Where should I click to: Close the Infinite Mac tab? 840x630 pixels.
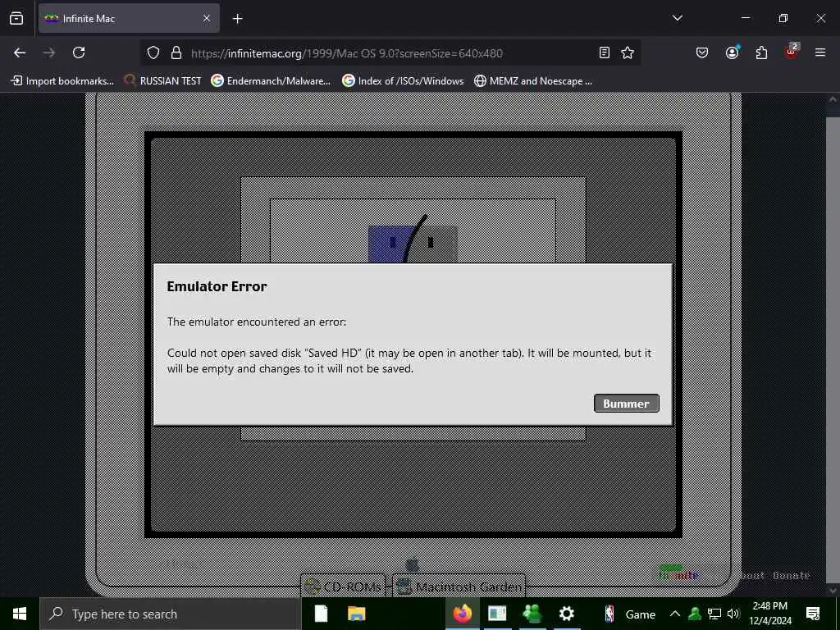207,19
